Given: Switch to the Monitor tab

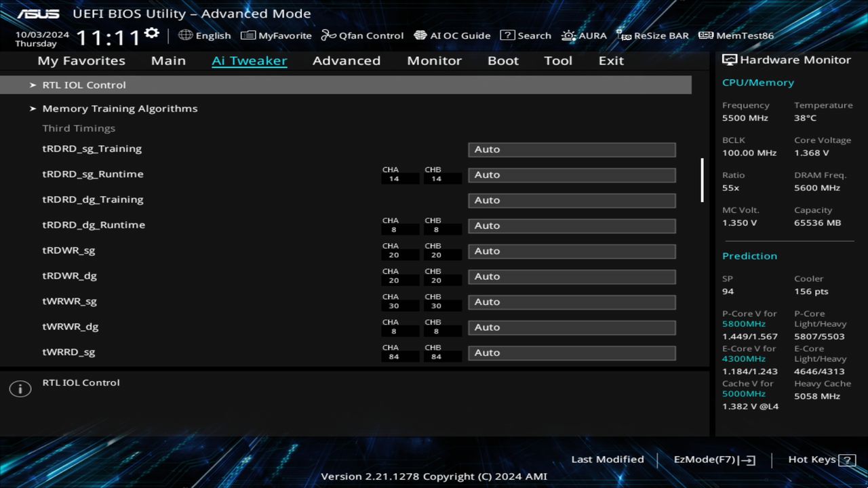Looking at the screenshot, I should click(434, 60).
